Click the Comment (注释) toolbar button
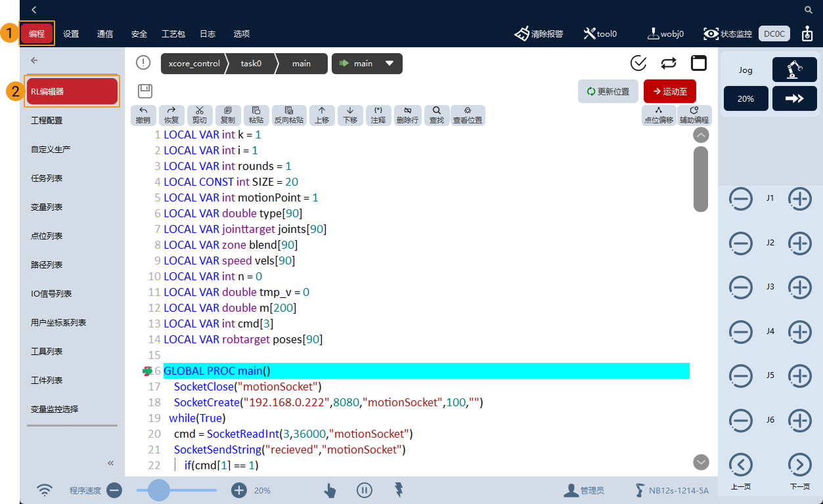 coord(378,115)
